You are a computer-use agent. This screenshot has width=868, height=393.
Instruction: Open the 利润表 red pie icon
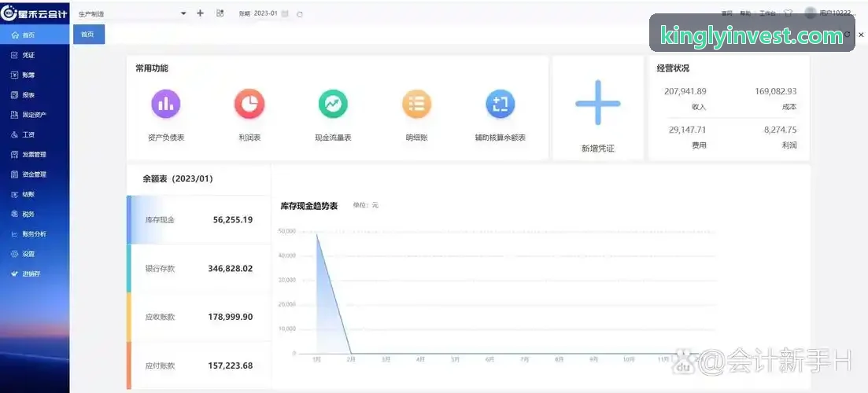click(x=249, y=104)
